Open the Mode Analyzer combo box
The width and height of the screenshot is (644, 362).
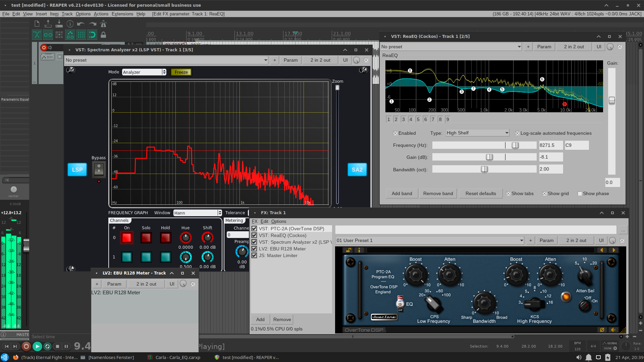pos(144,72)
